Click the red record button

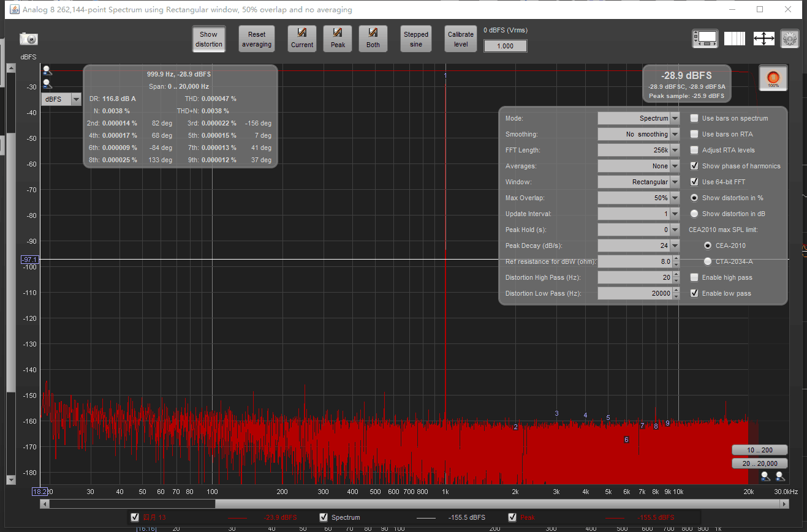(x=773, y=78)
